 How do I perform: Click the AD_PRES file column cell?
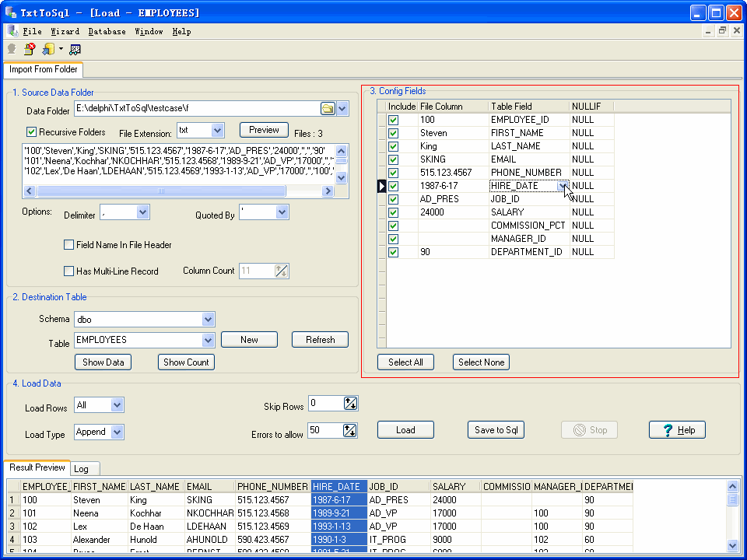pos(453,199)
